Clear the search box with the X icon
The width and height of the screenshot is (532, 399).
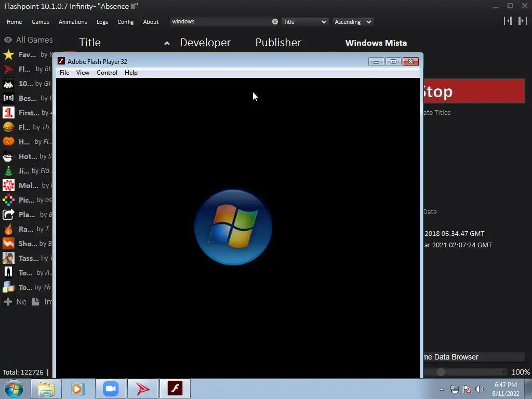[x=275, y=22]
